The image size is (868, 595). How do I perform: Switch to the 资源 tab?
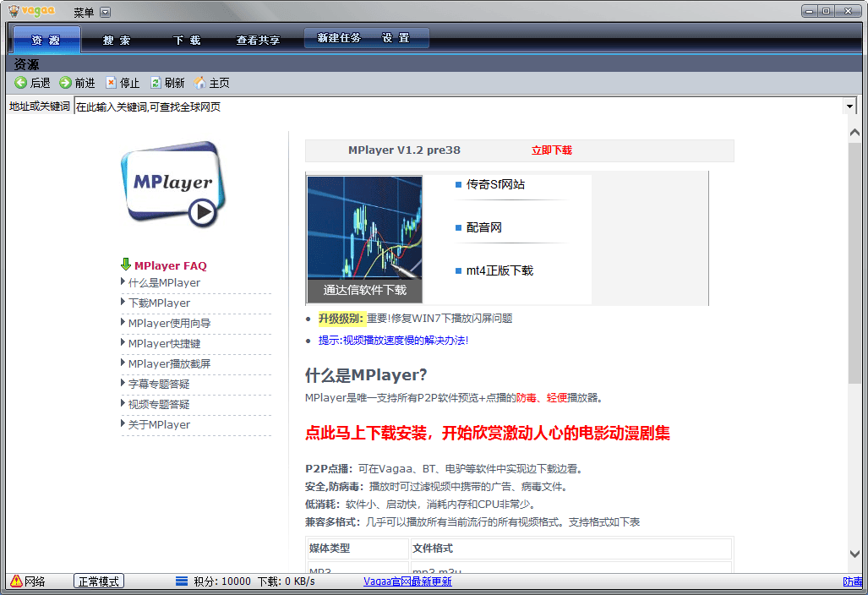[46, 40]
